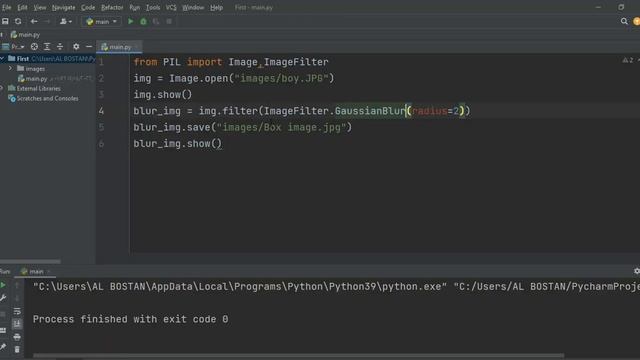The width and height of the screenshot is (640, 360).
Task: Clear console with trash icon
Action: click(17, 350)
